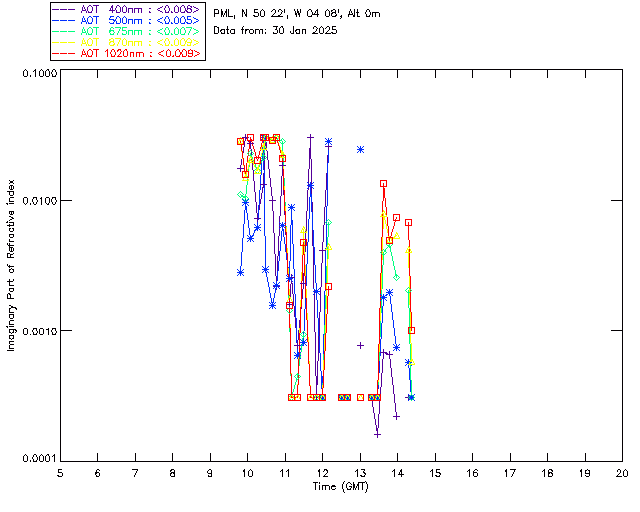Click the 'AOT 500nm : <0.005>' legend entry

[x=126, y=20]
